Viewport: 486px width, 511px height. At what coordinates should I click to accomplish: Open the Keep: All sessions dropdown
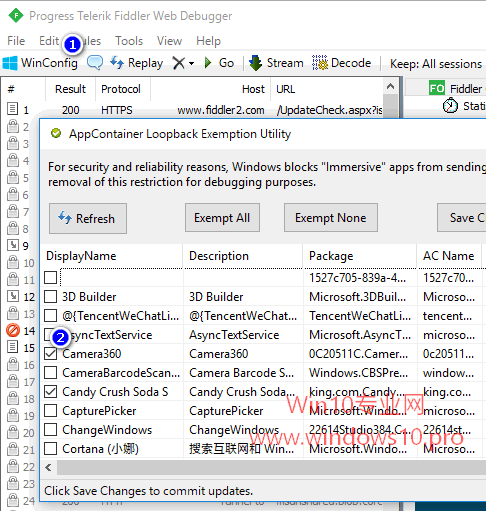point(436,63)
